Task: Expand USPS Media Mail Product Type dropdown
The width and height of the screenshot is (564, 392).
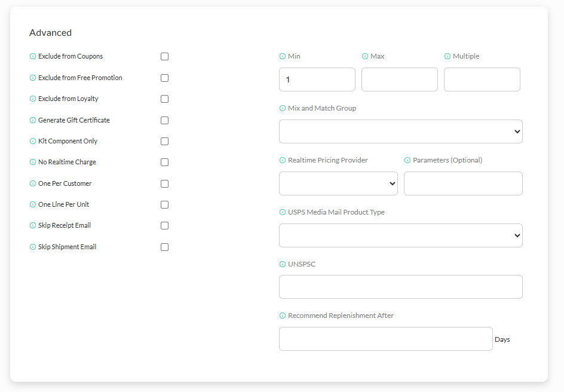Action: coord(401,235)
